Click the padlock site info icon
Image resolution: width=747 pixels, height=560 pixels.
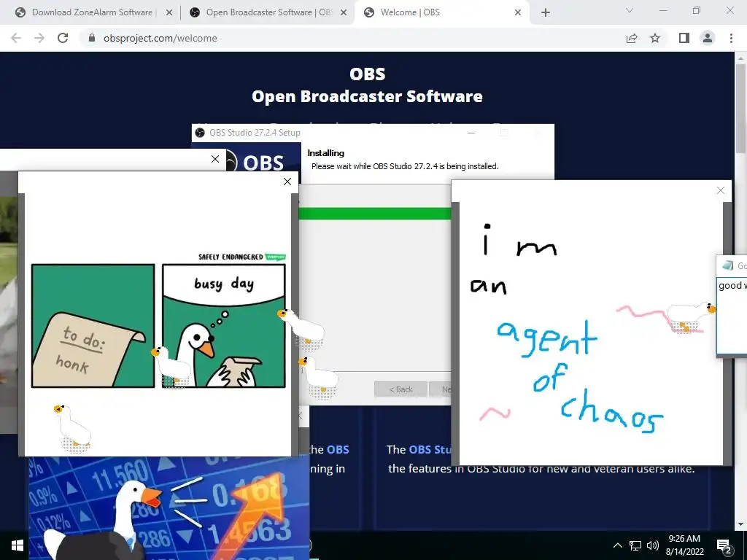(x=92, y=38)
